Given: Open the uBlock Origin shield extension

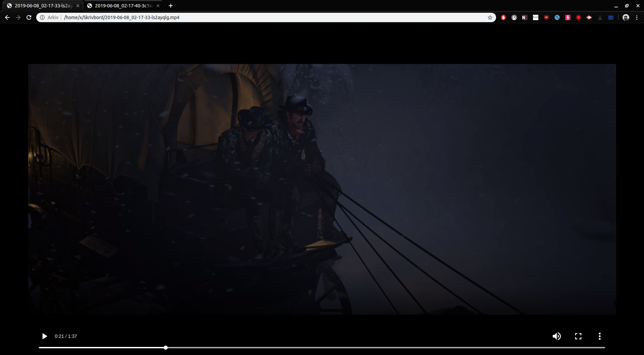Looking at the screenshot, I should click(x=546, y=17).
